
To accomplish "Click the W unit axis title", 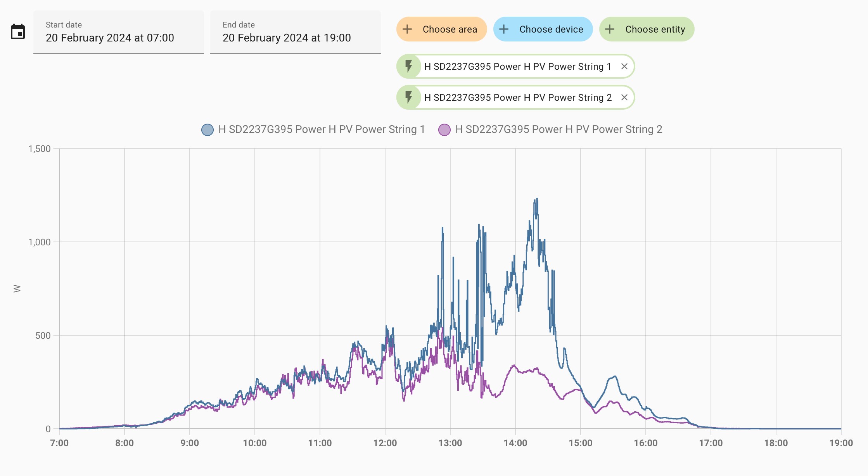I will tap(17, 288).
